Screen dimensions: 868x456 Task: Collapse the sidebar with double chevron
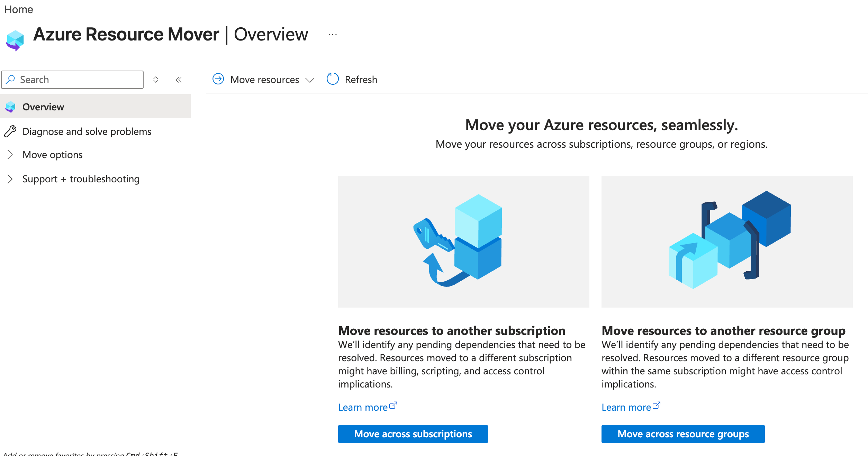[x=179, y=80]
